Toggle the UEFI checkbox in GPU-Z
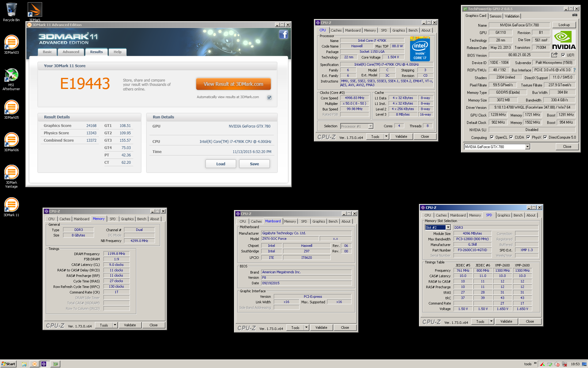This screenshot has height=368, width=588. 563,55
